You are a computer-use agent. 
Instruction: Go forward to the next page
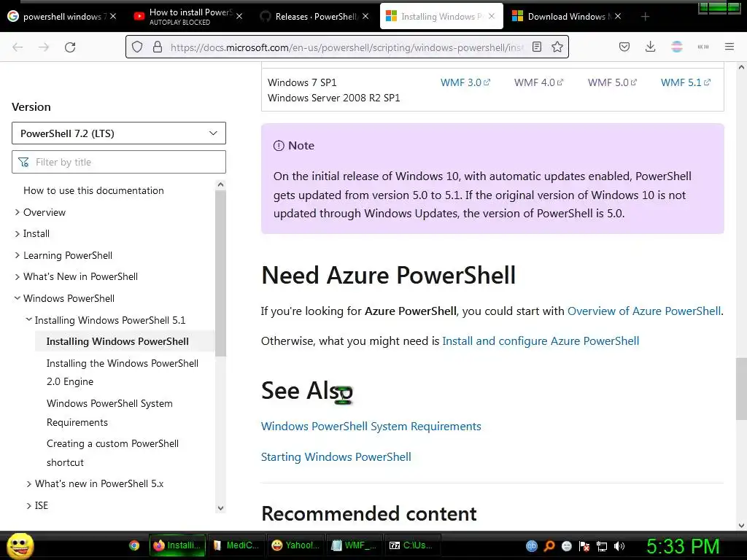coord(44,47)
